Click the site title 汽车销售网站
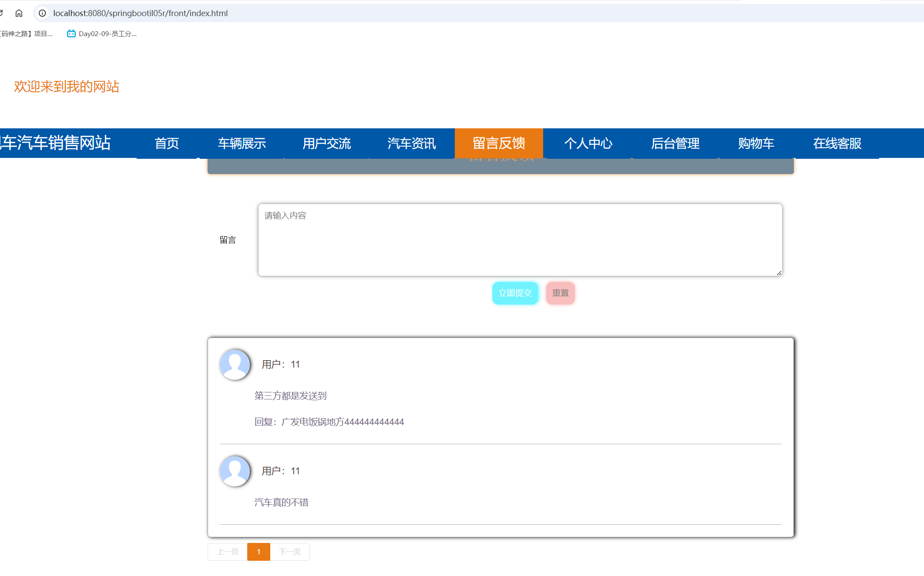Image resolution: width=924 pixels, height=576 pixels. (x=56, y=143)
